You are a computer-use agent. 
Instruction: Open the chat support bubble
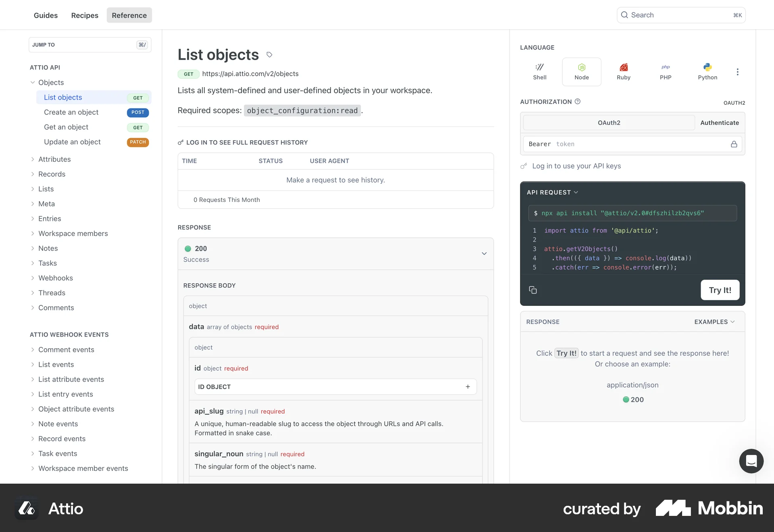click(x=751, y=461)
